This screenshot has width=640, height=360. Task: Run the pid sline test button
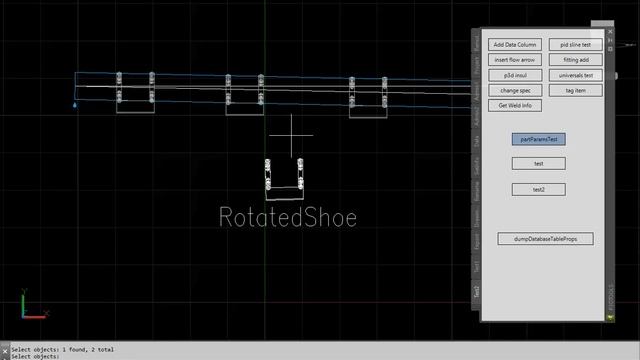576,44
